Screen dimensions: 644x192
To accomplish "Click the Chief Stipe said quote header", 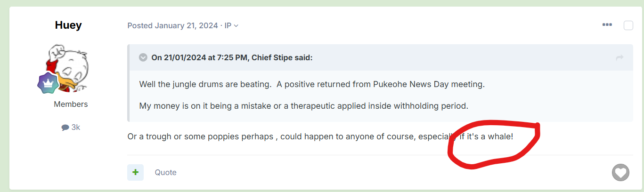I will click(232, 57).
